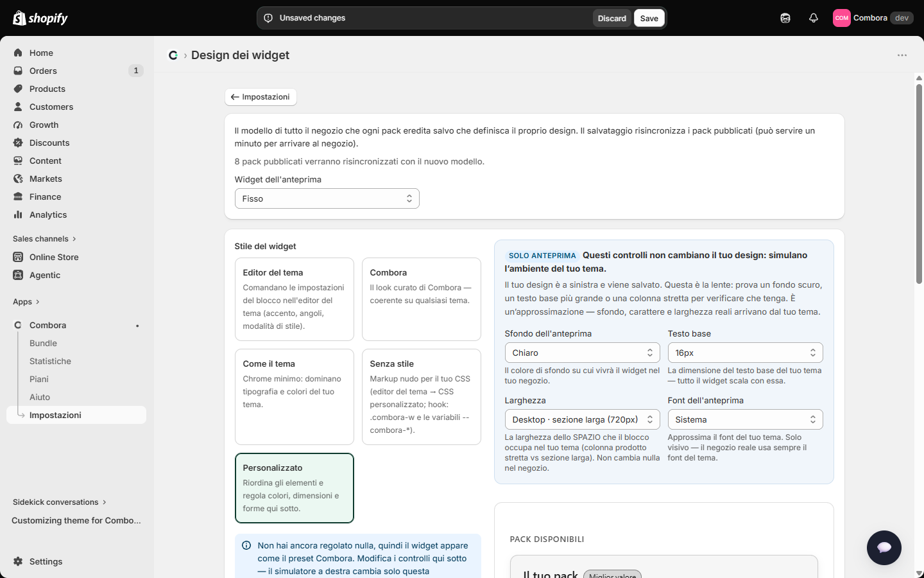
Task: Select the Come il tema style card
Action: (295, 397)
